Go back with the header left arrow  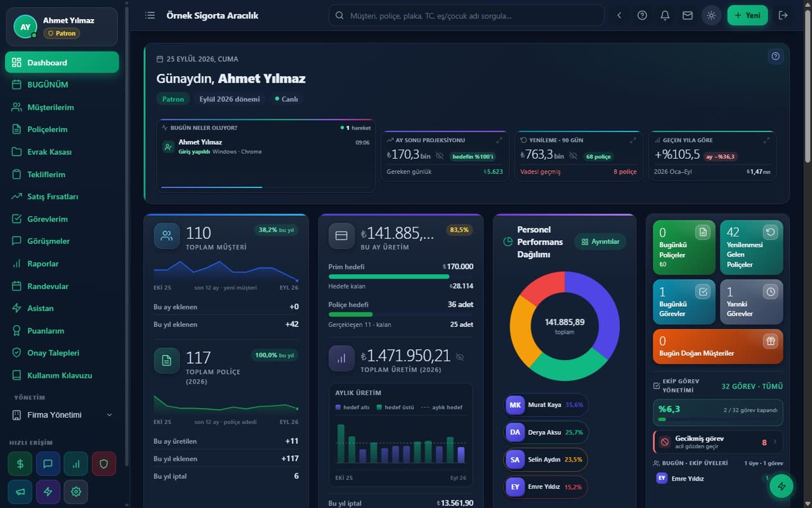click(619, 15)
